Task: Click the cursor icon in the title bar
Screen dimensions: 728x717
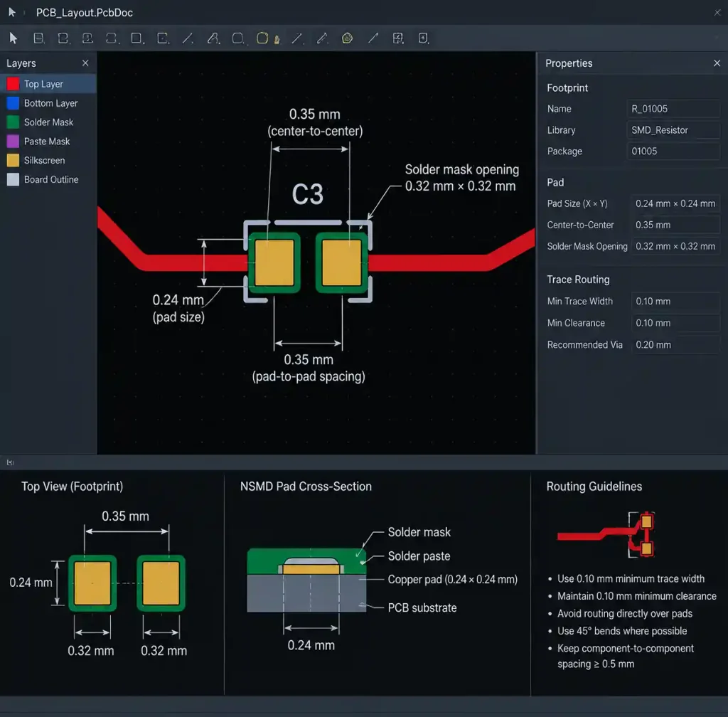Action: pyautogui.click(x=12, y=13)
